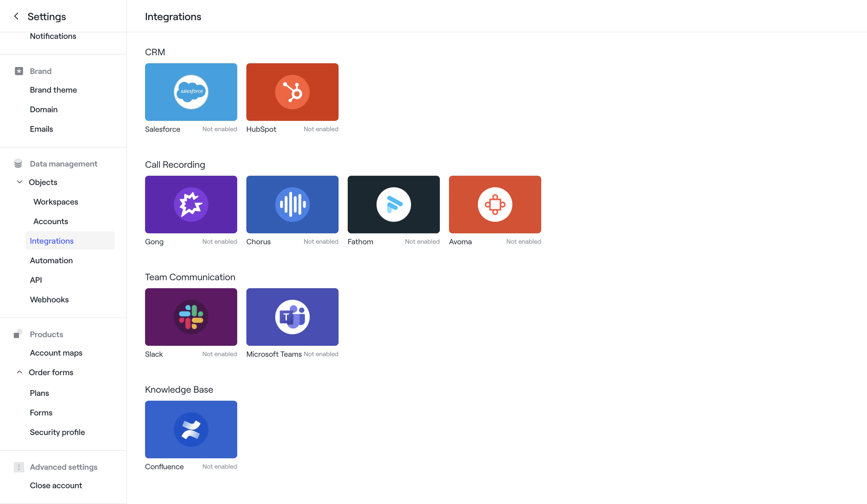Toggle the Order forms expander chevron
The height and width of the screenshot is (504, 867).
[20, 372]
